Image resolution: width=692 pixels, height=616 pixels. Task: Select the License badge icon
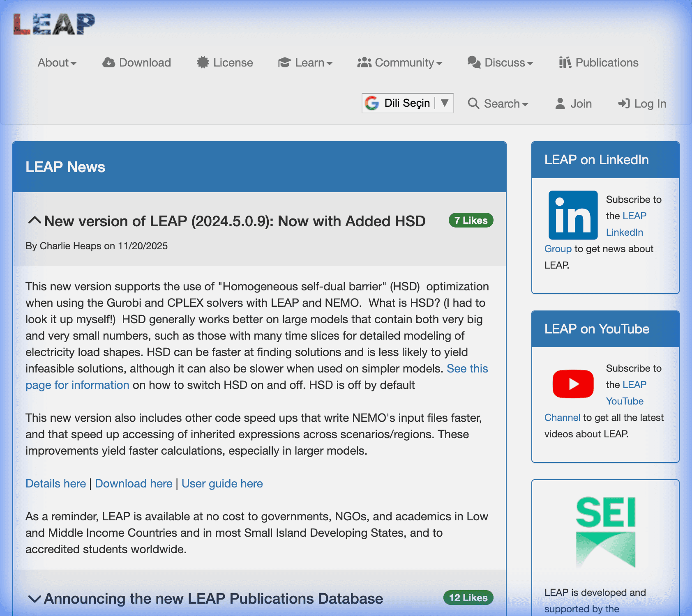(202, 62)
